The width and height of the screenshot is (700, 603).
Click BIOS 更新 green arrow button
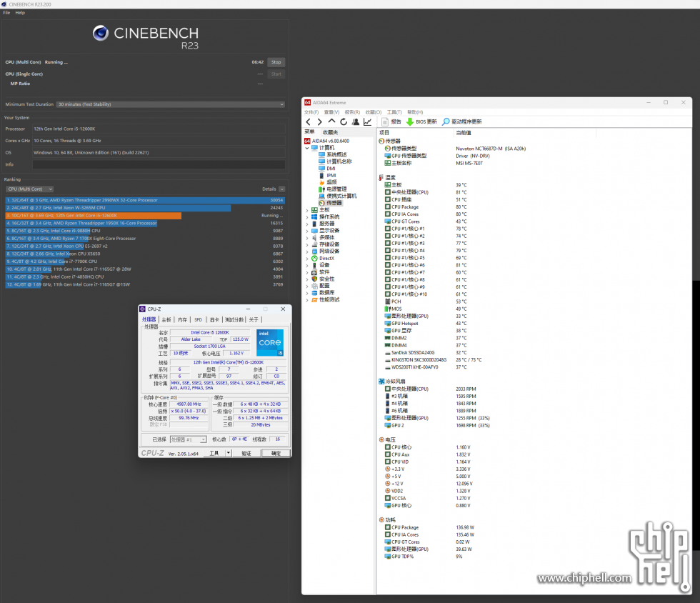(x=421, y=121)
